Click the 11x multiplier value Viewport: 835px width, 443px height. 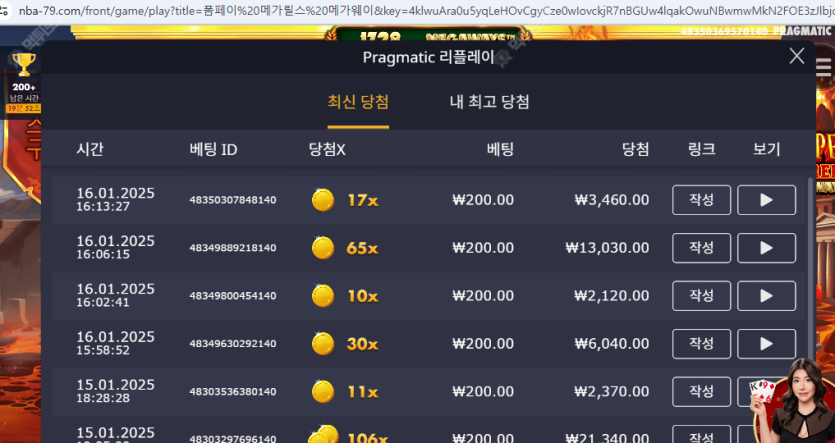coord(363,392)
